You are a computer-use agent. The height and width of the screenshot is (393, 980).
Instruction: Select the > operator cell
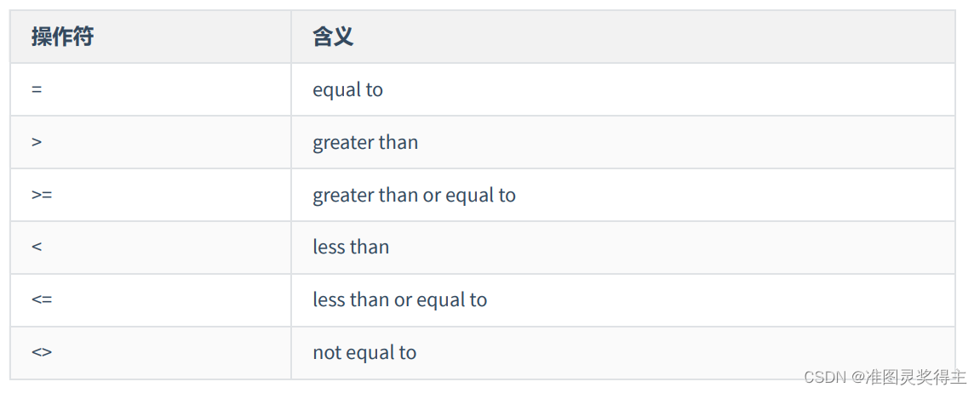click(151, 142)
